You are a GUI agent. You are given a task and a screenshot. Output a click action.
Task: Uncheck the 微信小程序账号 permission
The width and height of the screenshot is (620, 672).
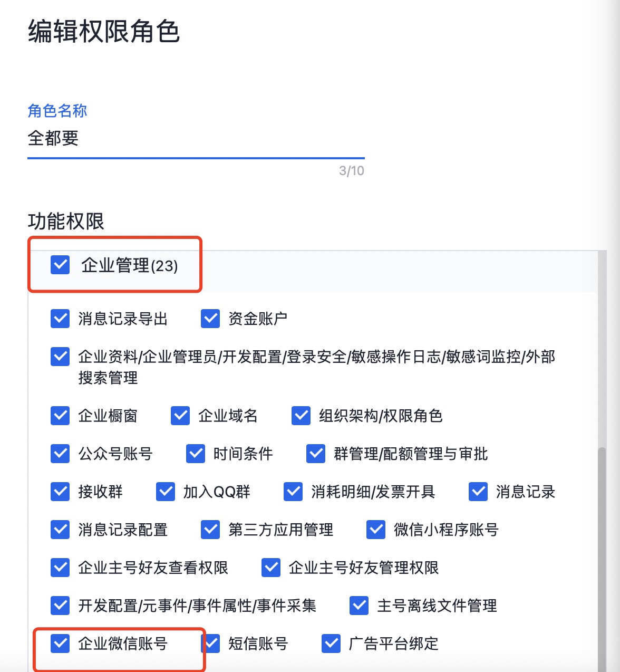(x=376, y=530)
